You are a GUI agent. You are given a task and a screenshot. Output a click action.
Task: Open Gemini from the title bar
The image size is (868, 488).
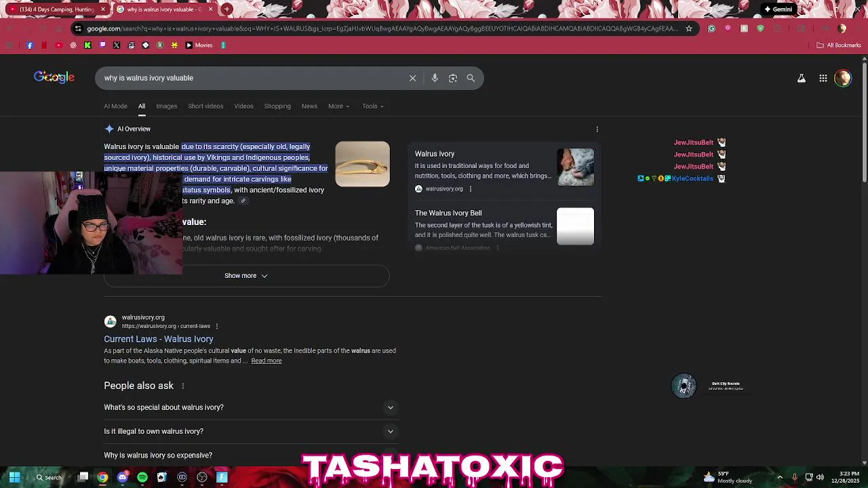click(x=778, y=9)
